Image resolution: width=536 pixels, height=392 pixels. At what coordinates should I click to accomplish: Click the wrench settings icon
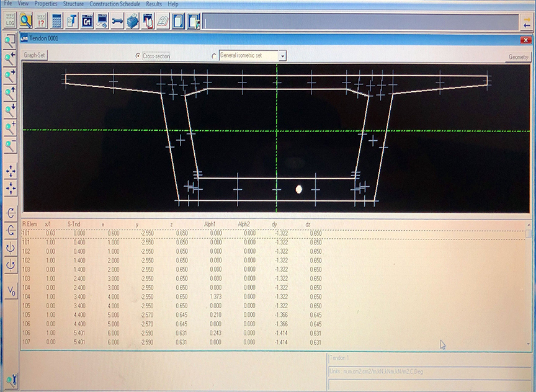pyautogui.click(x=117, y=20)
